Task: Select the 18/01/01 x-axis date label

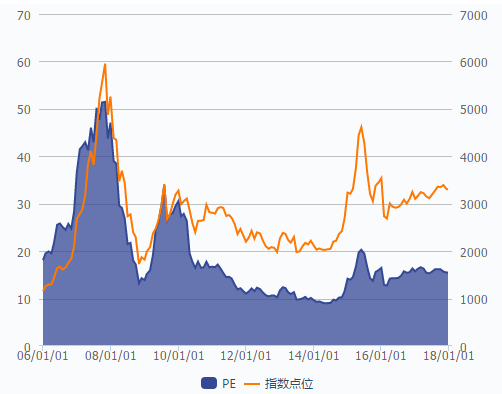Action: click(x=448, y=356)
